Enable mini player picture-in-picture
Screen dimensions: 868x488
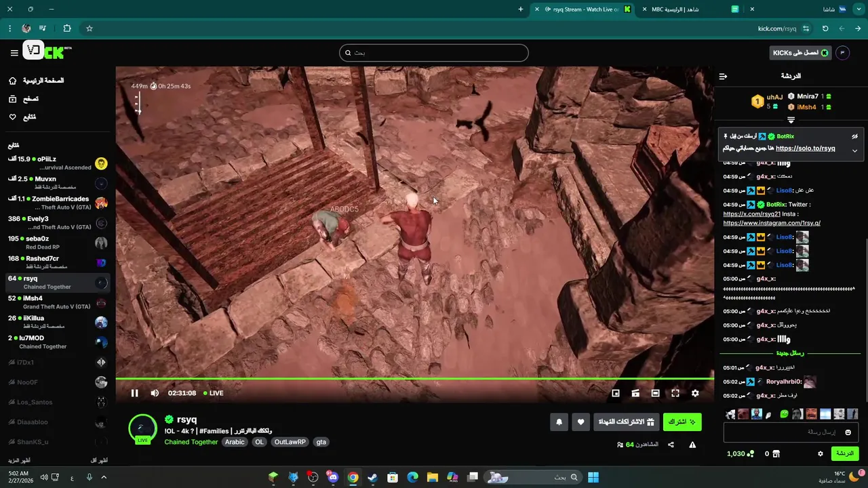(x=616, y=393)
